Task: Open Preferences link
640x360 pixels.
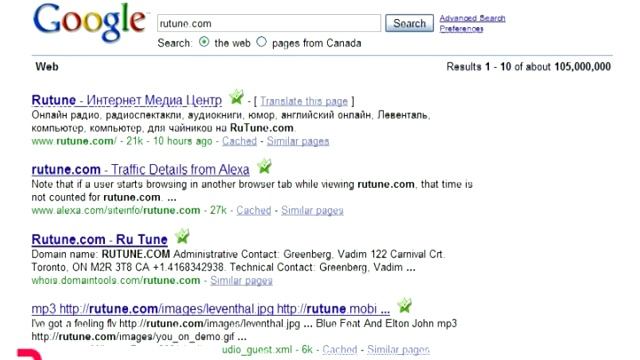Action: pos(461,29)
